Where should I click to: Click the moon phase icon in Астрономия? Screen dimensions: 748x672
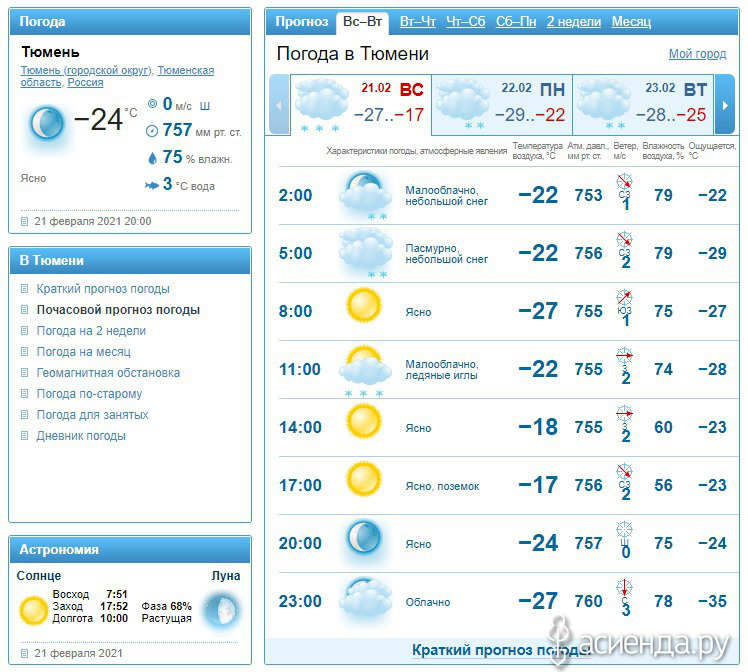pos(221,607)
